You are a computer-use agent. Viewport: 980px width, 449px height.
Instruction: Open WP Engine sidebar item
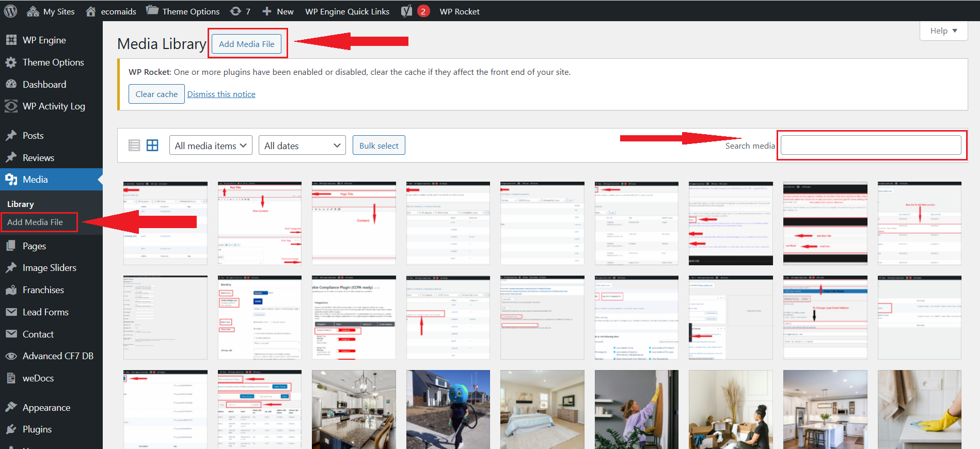coord(51,40)
